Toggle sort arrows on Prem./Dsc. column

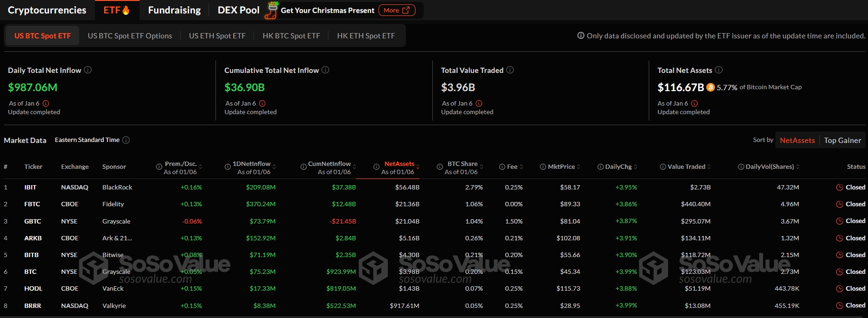200,167
